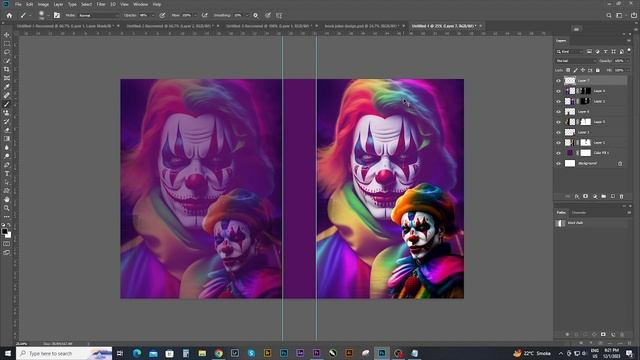The image size is (640, 360).
Task: Click the search icon top right
Action: tap(609, 16)
